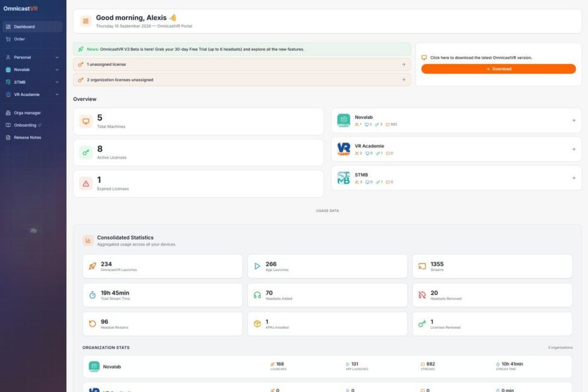
Task: Click the Onboarding book icon
Action: pyautogui.click(x=8, y=125)
